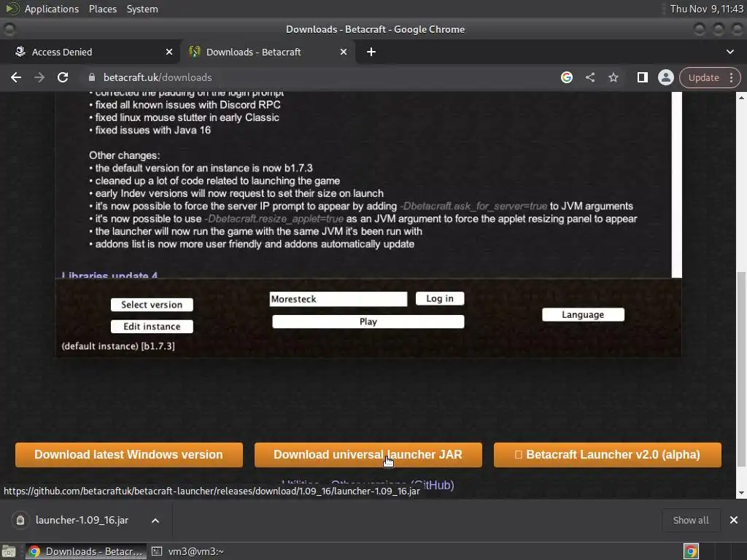The width and height of the screenshot is (747, 560).
Task: Click Download latest Windows version
Action: [128, 455]
